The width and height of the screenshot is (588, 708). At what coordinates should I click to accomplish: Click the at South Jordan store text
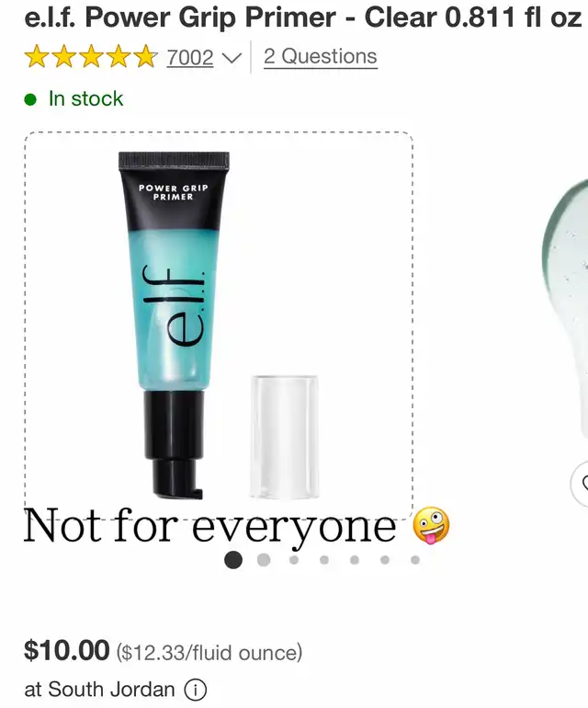point(99,690)
